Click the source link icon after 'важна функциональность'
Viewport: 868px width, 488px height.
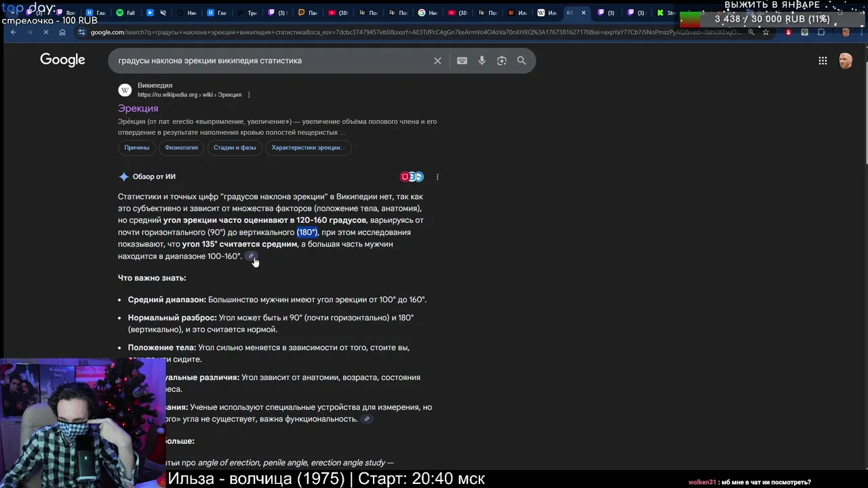[367, 419]
